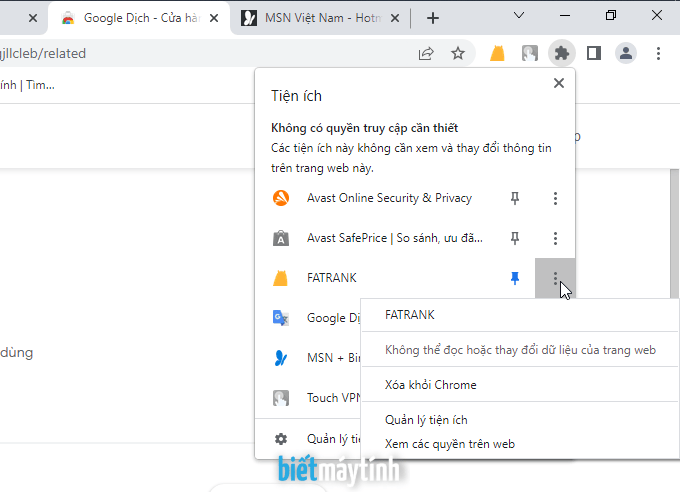Open the tab search chevron
The image size is (680, 492).
(519, 16)
